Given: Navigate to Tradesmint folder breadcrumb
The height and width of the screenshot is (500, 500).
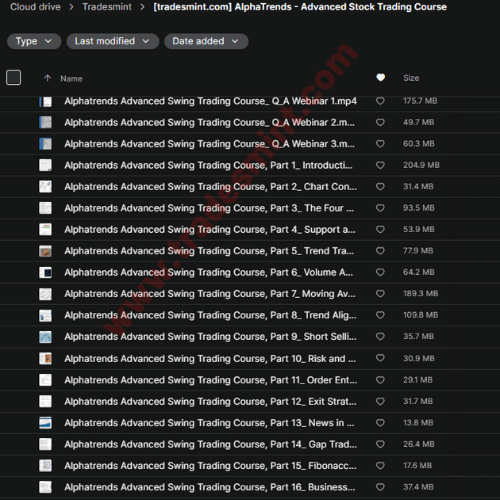Looking at the screenshot, I should click(x=107, y=7).
